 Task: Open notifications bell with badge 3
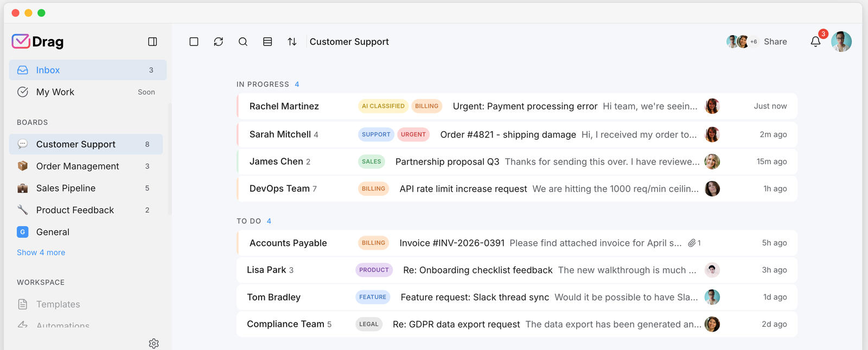pos(815,42)
